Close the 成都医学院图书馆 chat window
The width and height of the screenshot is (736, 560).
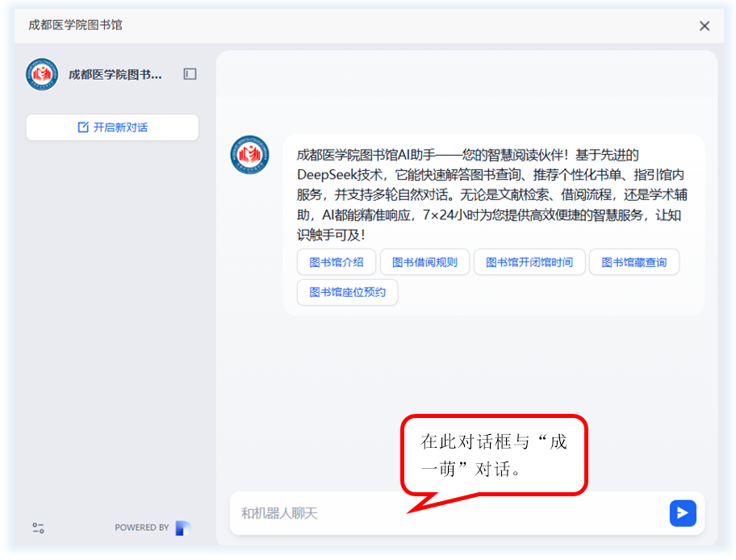click(704, 26)
